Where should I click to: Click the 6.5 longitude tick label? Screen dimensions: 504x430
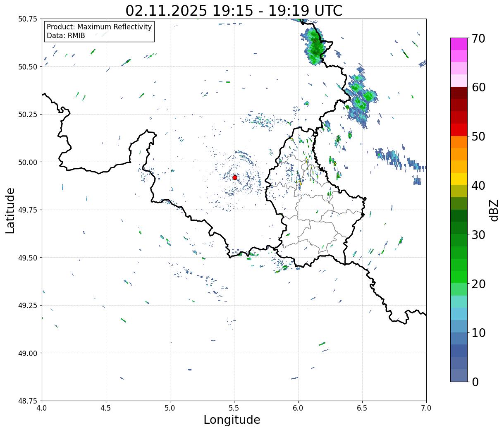coord(362,408)
